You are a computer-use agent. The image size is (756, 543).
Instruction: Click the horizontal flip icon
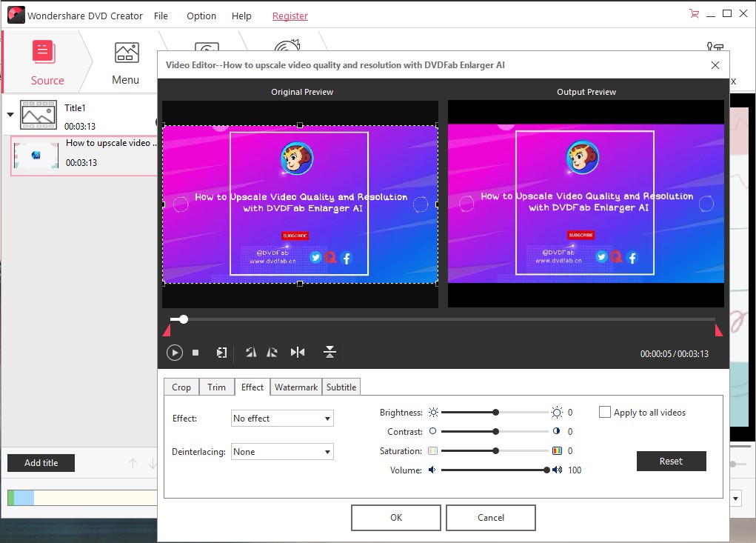click(298, 353)
